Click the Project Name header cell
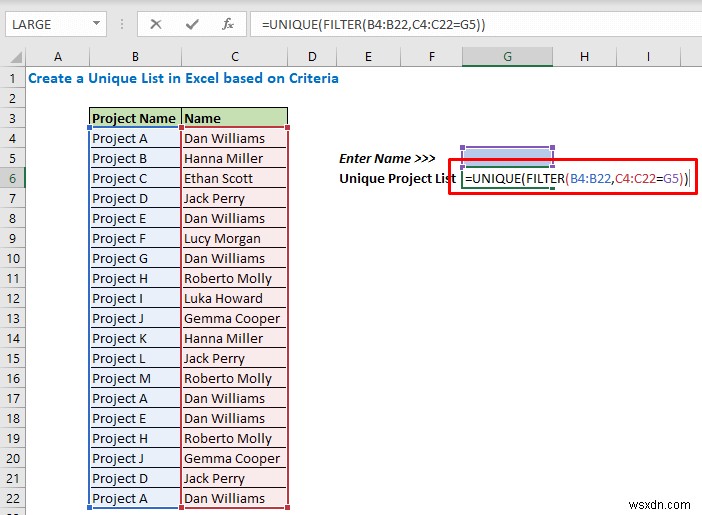702x515 pixels. pyautogui.click(x=135, y=118)
